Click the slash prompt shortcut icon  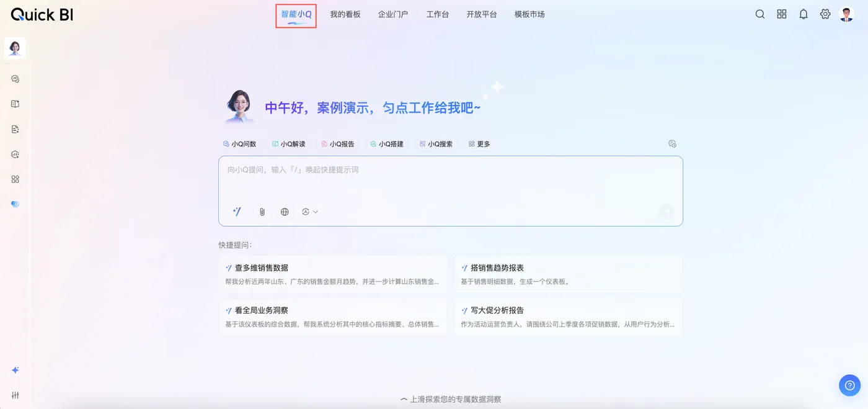(x=237, y=212)
